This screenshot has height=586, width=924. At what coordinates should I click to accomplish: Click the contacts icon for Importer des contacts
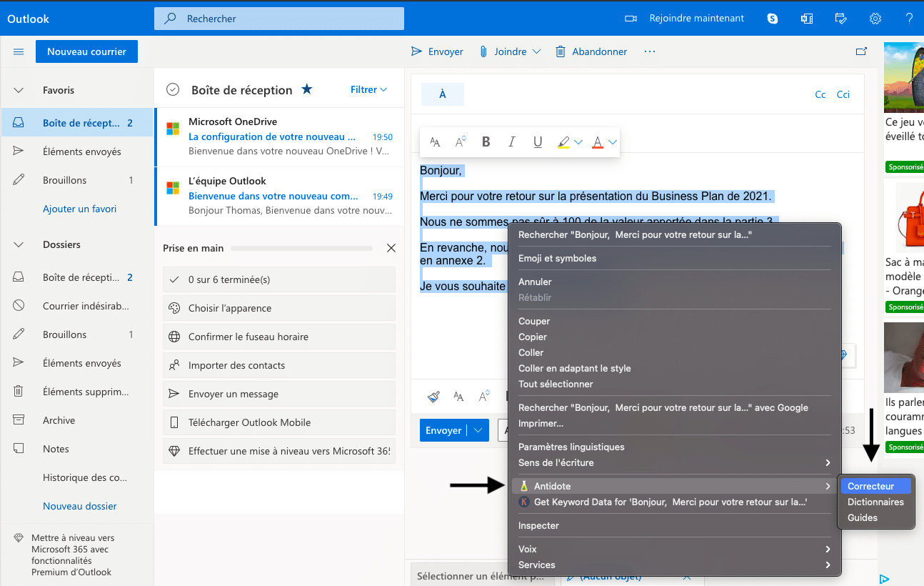[174, 365]
